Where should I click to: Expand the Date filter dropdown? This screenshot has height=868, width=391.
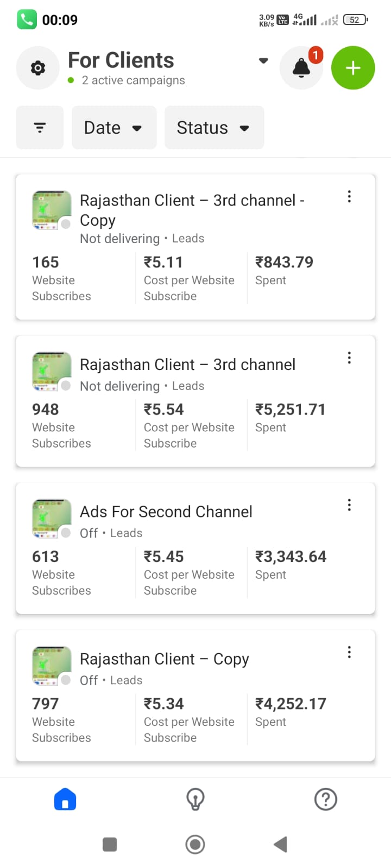(x=113, y=128)
